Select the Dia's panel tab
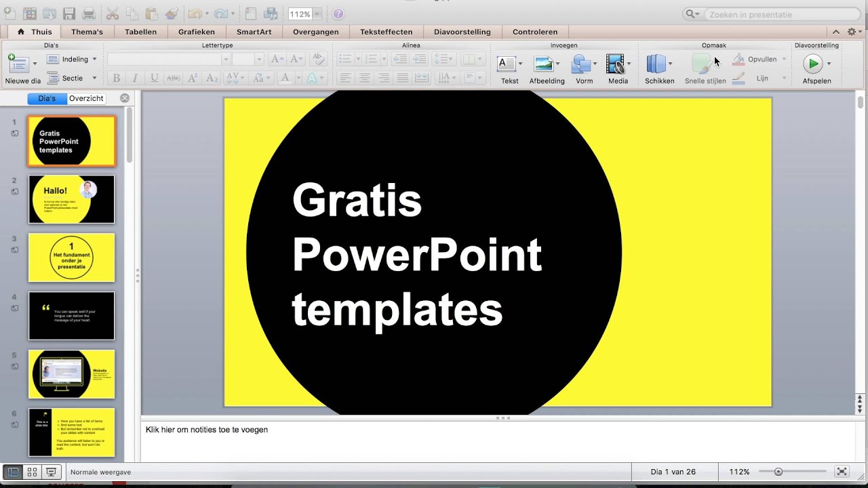 (47, 98)
